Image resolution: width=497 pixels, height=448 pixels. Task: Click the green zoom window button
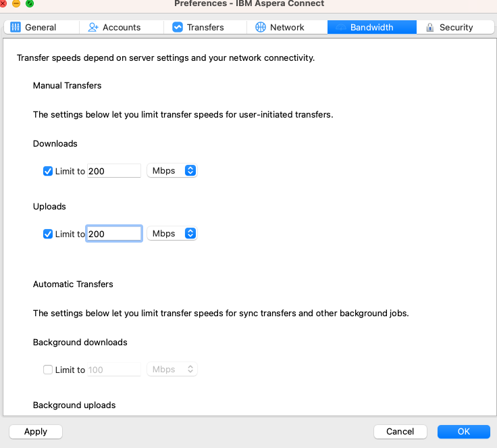click(30, 3)
